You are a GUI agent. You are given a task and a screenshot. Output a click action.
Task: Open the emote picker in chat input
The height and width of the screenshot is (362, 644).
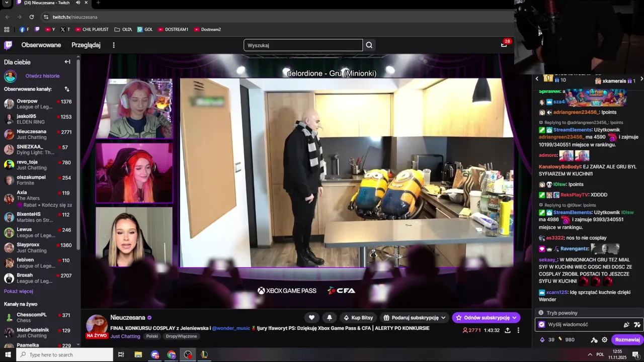(x=637, y=325)
